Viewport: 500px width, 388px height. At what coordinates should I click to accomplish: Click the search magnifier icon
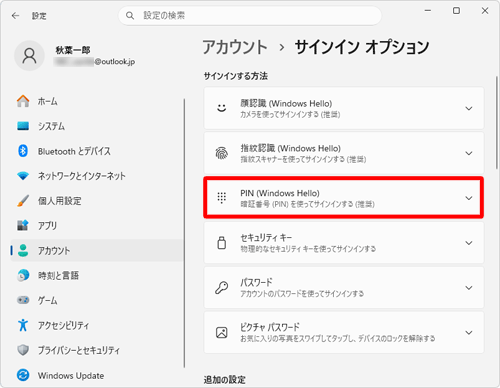point(130,16)
